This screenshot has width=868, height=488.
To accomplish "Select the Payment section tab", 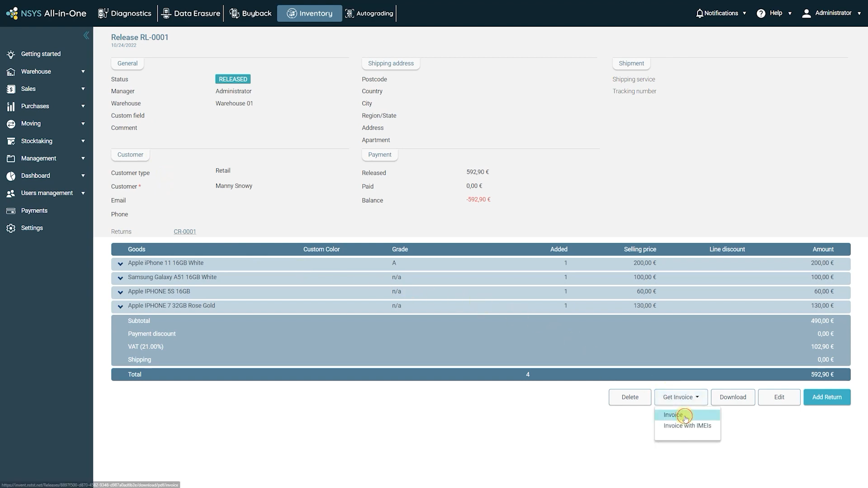I will pyautogui.click(x=379, y=155).
